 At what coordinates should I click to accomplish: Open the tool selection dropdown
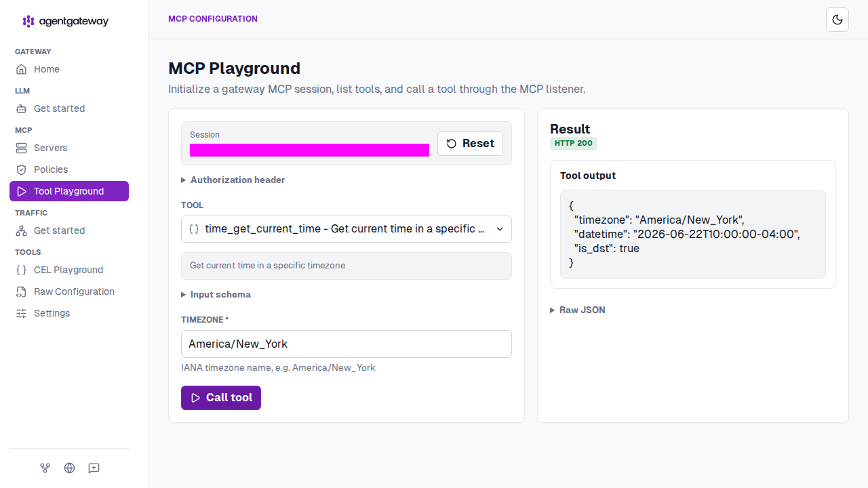(x=347, y=229)
